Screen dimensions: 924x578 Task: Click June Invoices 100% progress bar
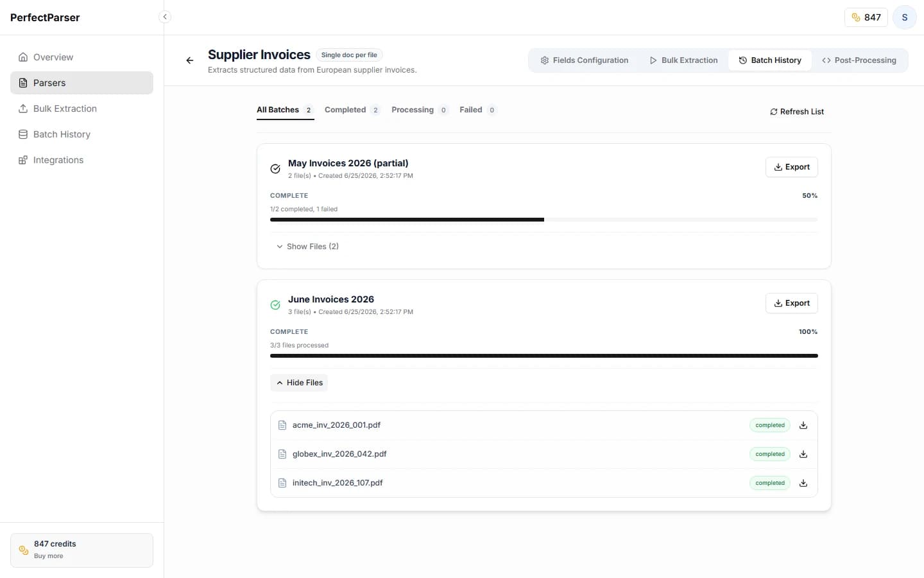tap(544, 356)
